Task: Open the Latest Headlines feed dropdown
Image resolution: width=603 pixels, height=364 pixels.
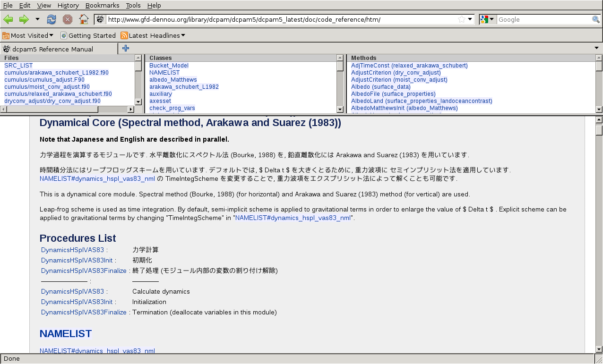Action: click(x=153, y=35)
